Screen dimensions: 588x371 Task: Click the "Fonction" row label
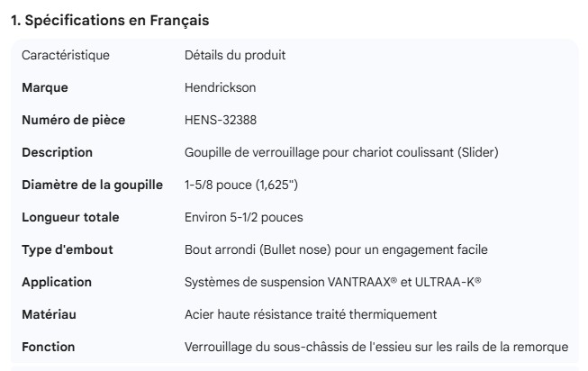(49, 347)
